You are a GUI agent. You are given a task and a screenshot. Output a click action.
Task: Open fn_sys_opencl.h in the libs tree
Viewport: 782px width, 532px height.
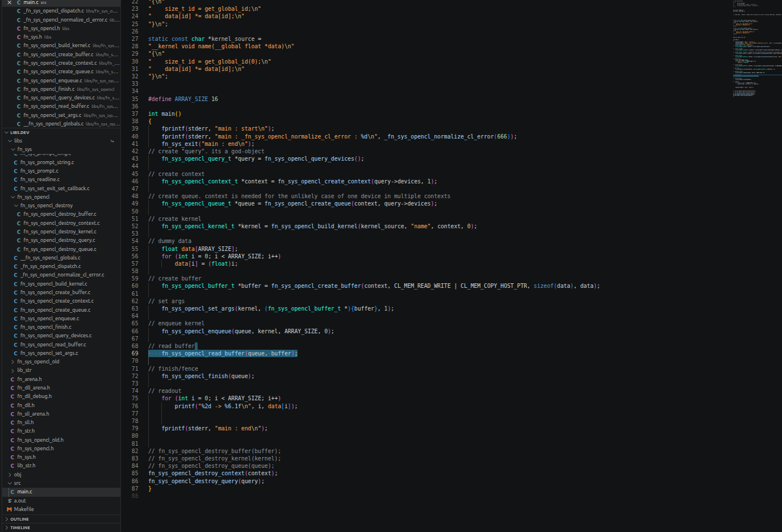[60, 449]
